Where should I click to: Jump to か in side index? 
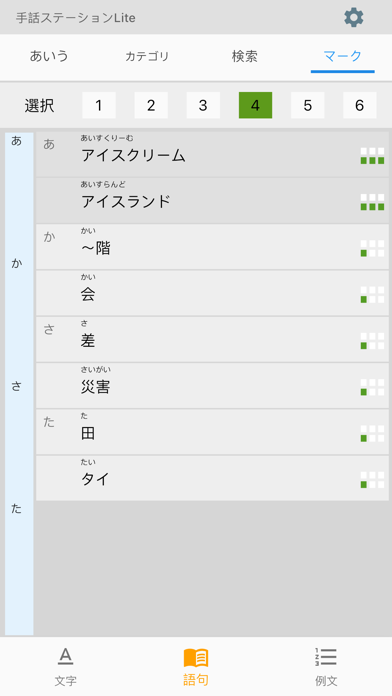click(x=16, y=263)
